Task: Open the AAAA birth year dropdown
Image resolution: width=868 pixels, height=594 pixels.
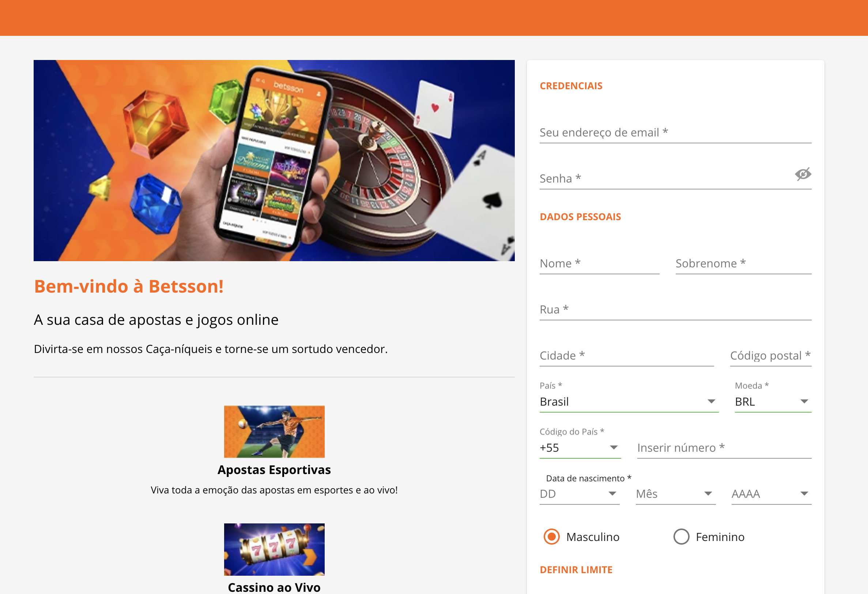Action: pos(771,494)
